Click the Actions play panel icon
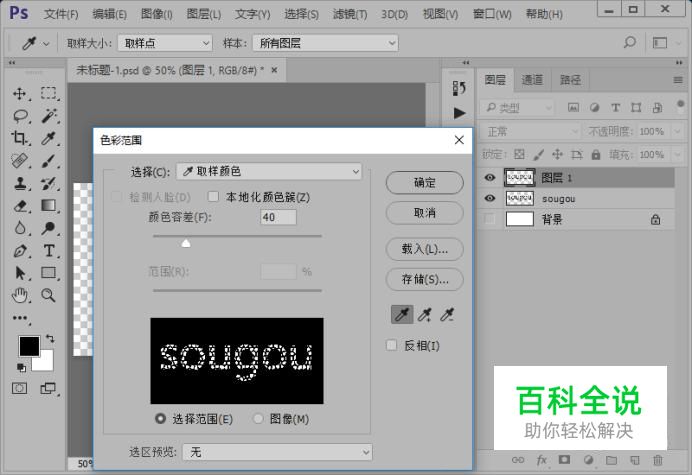 tap(459, 113)
